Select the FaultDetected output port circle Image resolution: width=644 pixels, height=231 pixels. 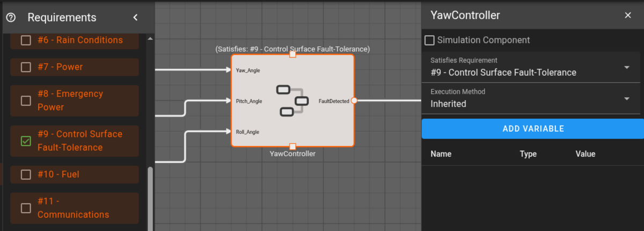point(354,100)
